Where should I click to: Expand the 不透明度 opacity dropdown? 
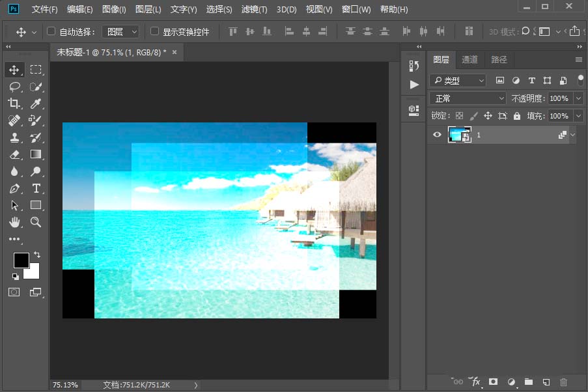pyautogui.click(x=579, y=98)
